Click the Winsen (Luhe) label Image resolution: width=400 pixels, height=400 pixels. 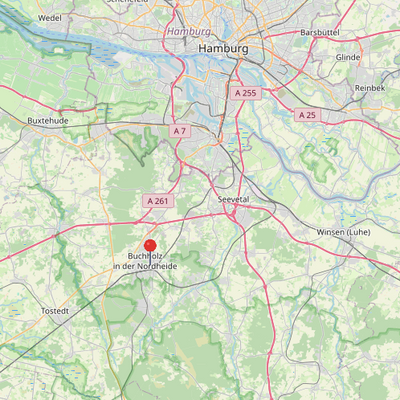(343, 232)
